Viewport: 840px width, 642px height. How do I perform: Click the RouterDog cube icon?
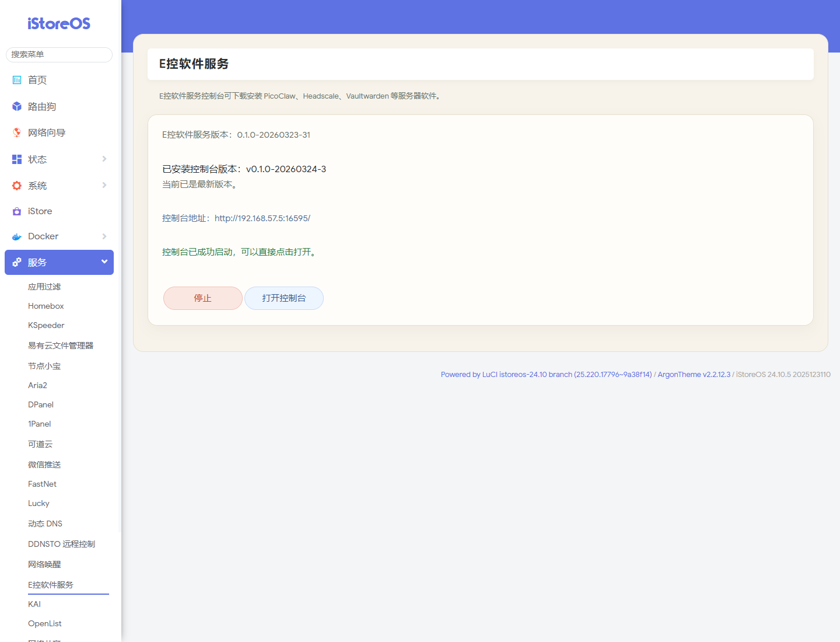coord(17,107)
